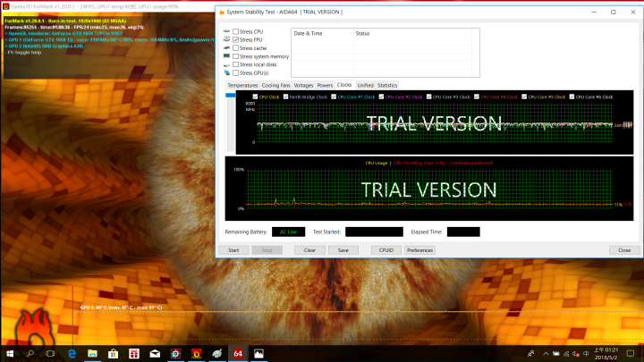Select the Clocks tab
Viewport: 644px width, 362px height.
tap(344, 85)
